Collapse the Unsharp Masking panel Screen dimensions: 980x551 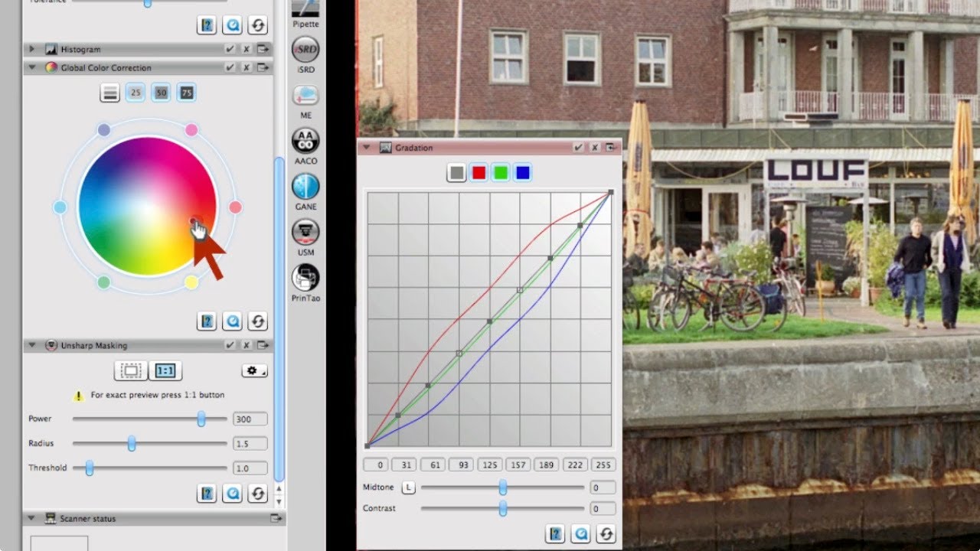point(32,345)
